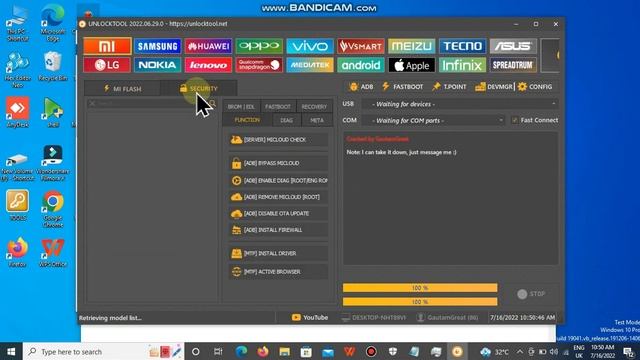Open the T.Point tool
This screenshot has height=360, width=640.
(449, 87)
